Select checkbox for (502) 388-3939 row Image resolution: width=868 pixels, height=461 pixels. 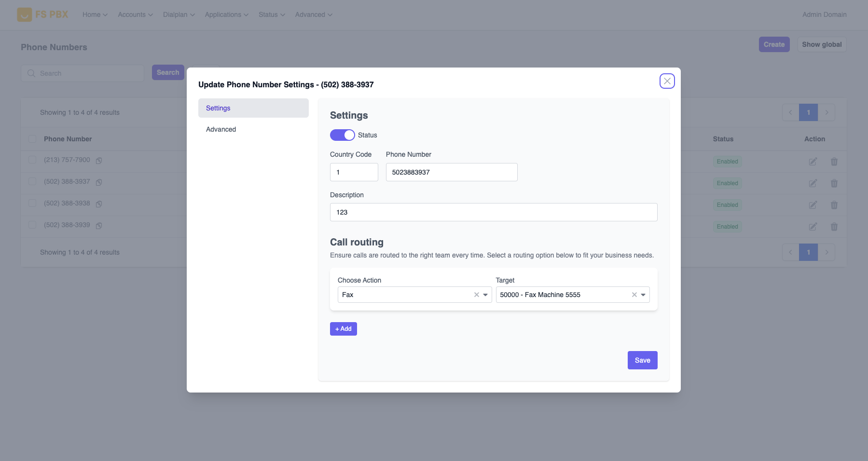click(32, 225)
